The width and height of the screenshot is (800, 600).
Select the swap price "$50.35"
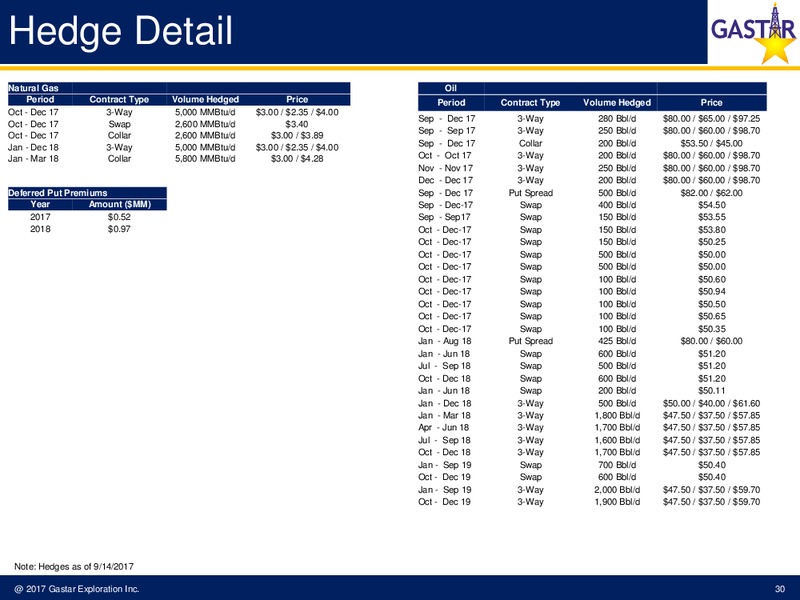point(711,329)
